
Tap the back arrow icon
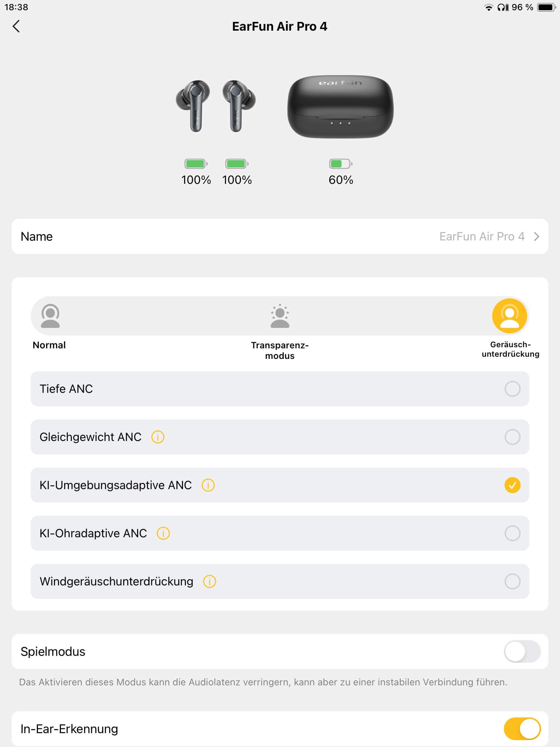tap(16, 26)
